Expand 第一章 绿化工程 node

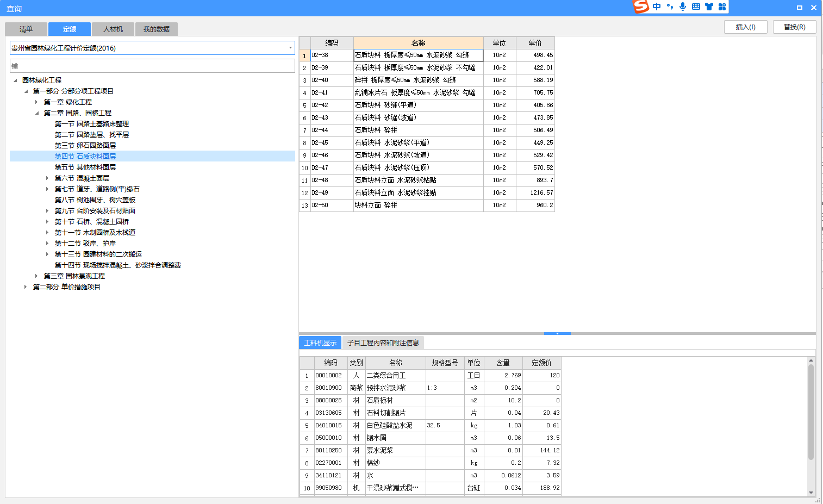tap(36, 102)
